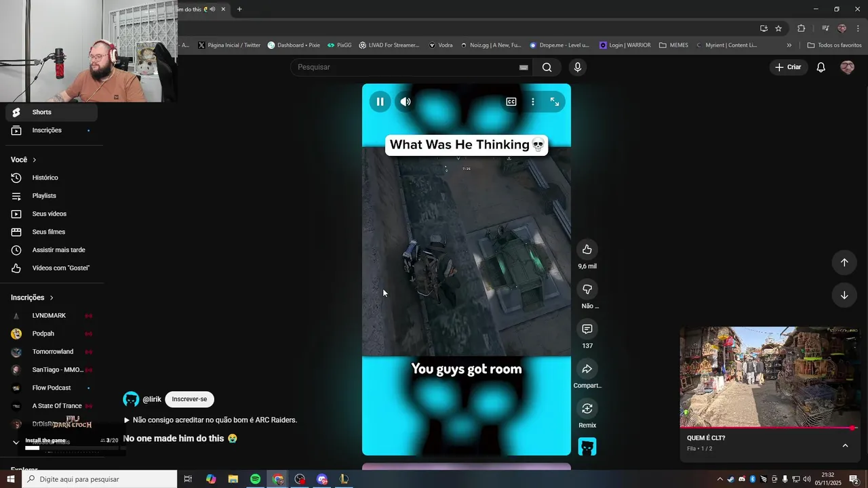868x488 pixels.
Task: Open the Short's three-dot options menu
Action: 533,102
